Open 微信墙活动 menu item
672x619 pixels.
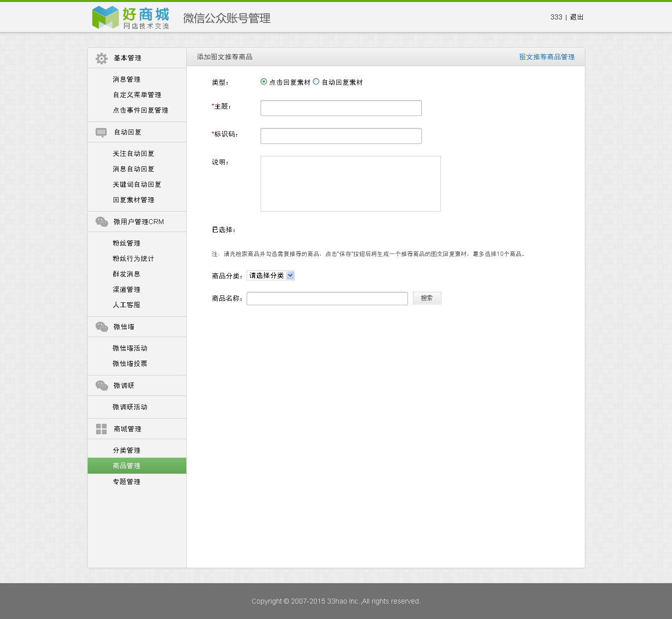(x=130, y=348)
